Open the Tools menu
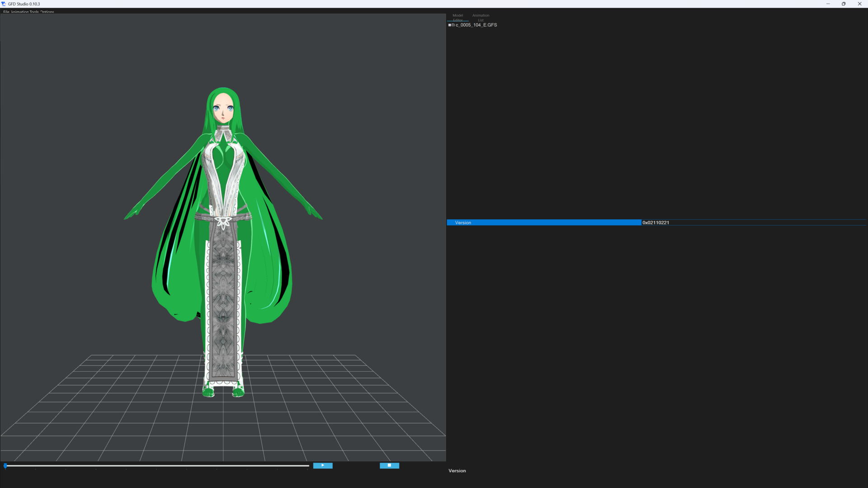Screen dimensions: 868x488 (34, 12)
